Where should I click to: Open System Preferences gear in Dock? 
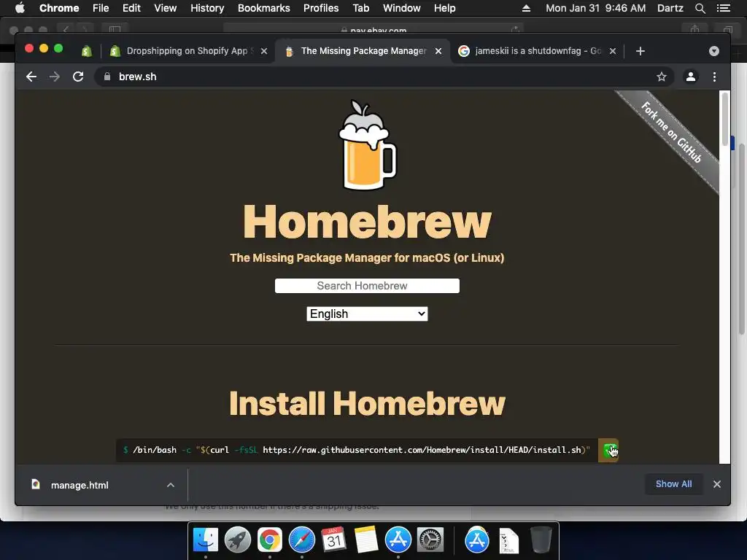click(x=430, y=540)
